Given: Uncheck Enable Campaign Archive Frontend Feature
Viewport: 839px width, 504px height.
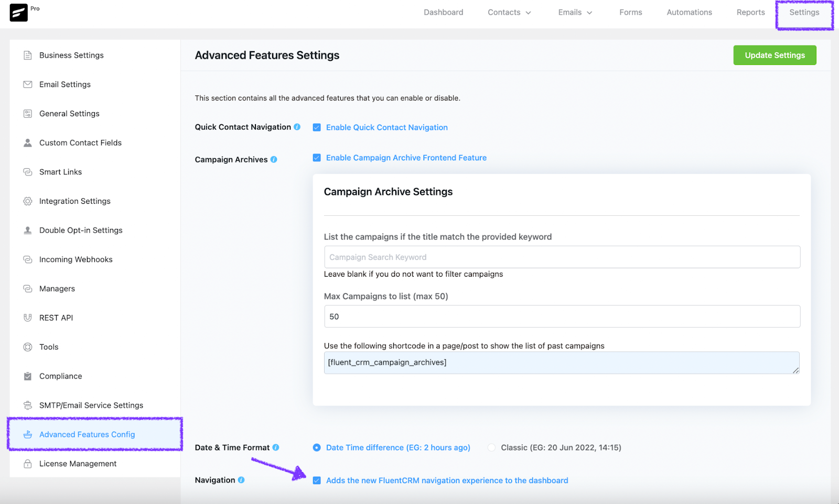Looking at the screenshot, I should 317,158.
